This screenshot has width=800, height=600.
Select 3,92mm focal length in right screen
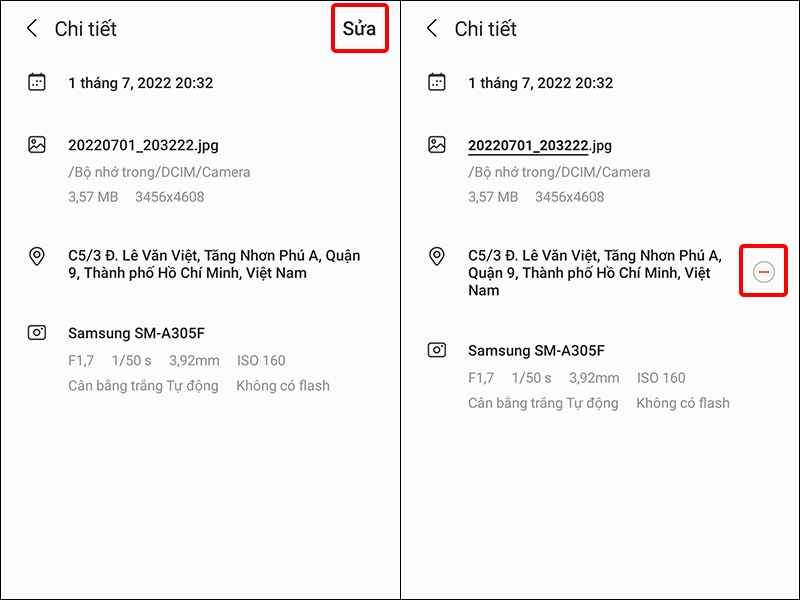click(594, 378)
